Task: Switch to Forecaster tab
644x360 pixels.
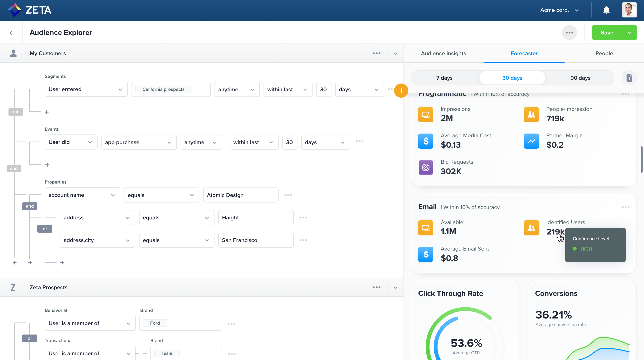Action: 524,53
